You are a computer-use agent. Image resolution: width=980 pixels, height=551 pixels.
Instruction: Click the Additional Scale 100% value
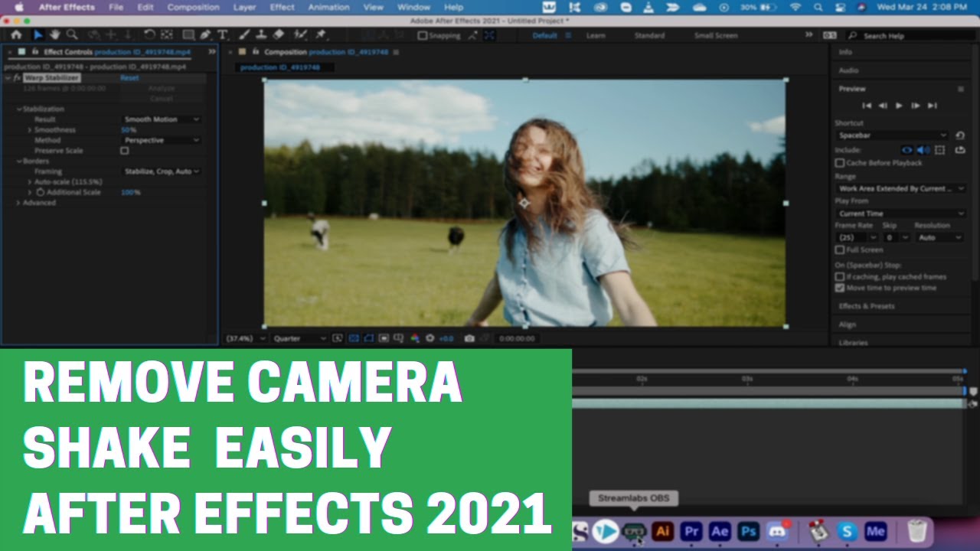(131, 192)
